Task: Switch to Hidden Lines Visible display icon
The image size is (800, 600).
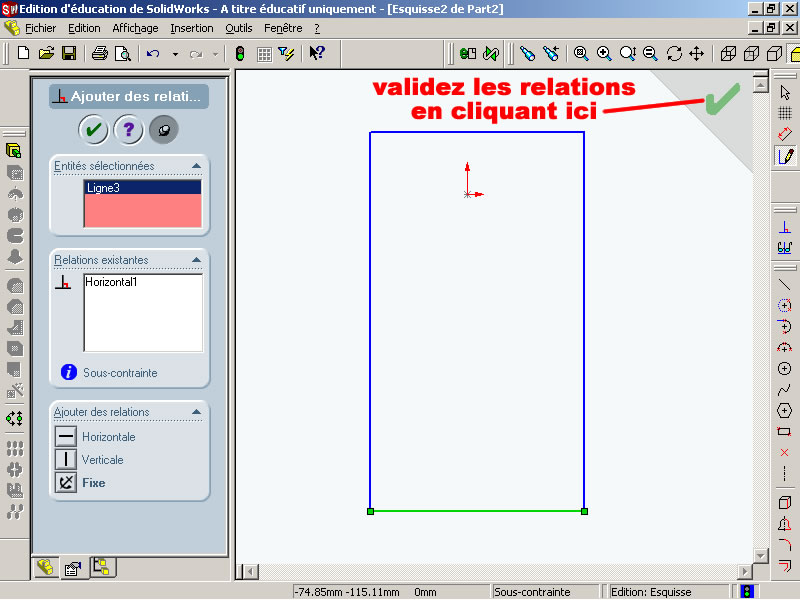Action: [751, 53]
